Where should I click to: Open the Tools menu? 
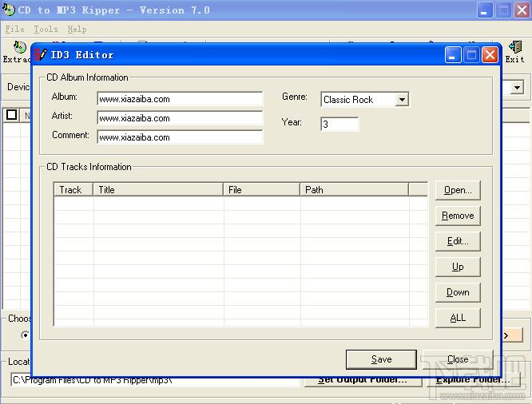pyautogui.click(x=46, y=30)
